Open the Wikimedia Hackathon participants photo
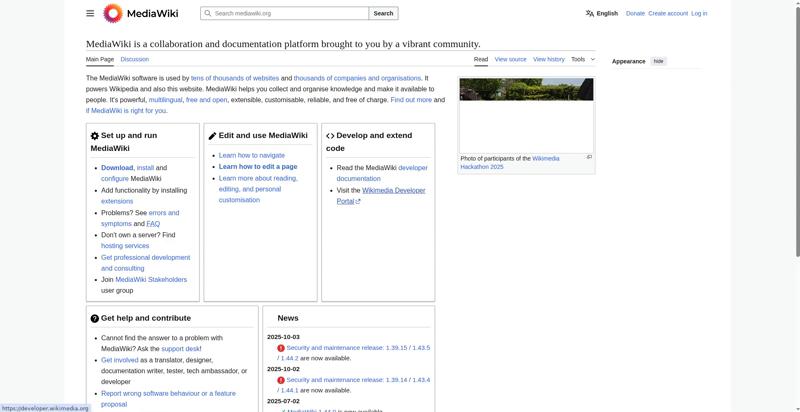The width and height of the screenshot is (800, 412). coord(526,115)
